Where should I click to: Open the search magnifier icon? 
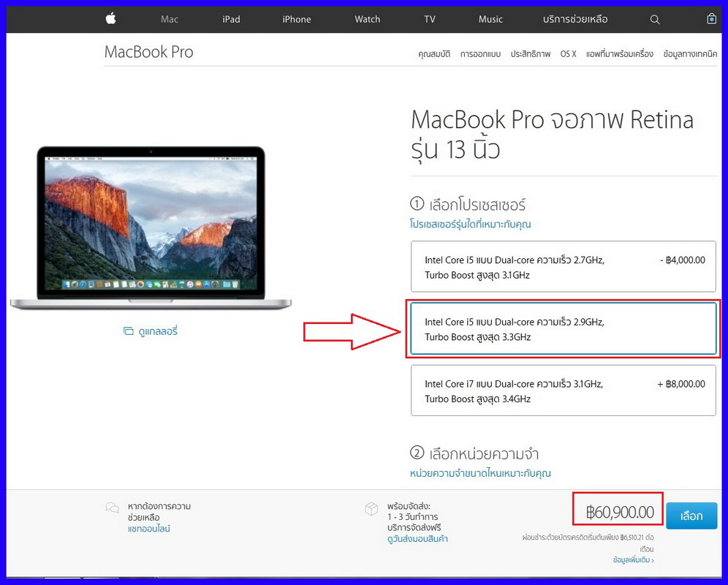655,20
